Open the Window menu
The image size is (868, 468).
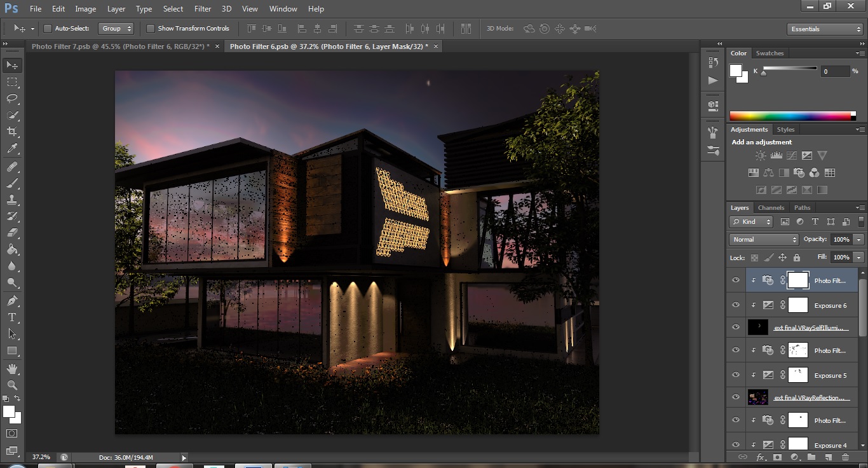click(x=283, y=9)
